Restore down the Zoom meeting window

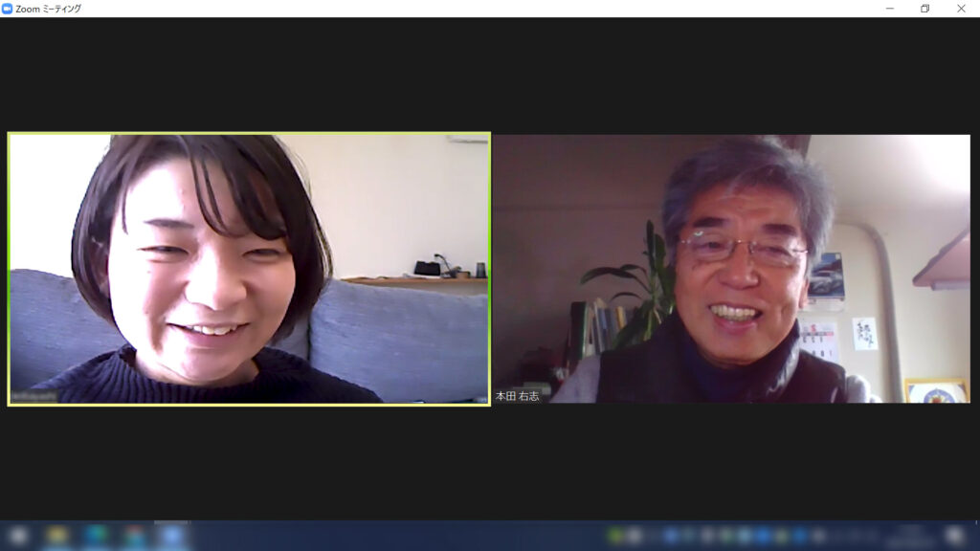[924, 9]
